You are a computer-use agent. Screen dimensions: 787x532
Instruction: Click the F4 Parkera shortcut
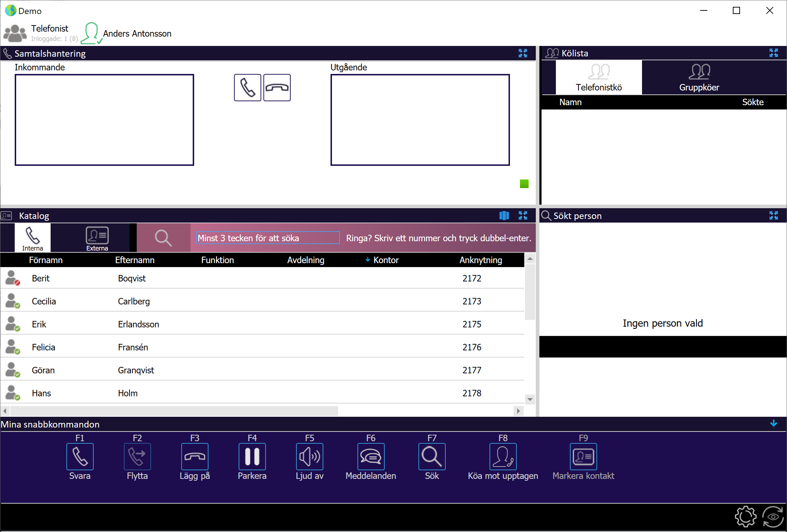point(252,456)
